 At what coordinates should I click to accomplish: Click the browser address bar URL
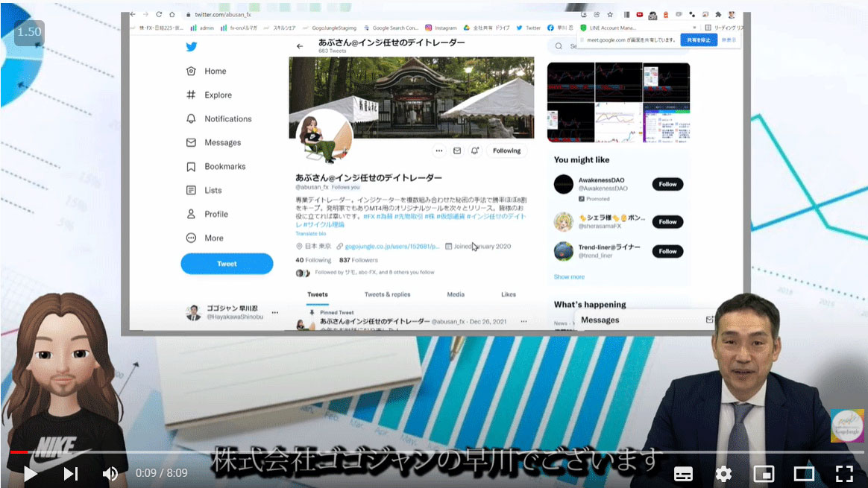point(222,15)
